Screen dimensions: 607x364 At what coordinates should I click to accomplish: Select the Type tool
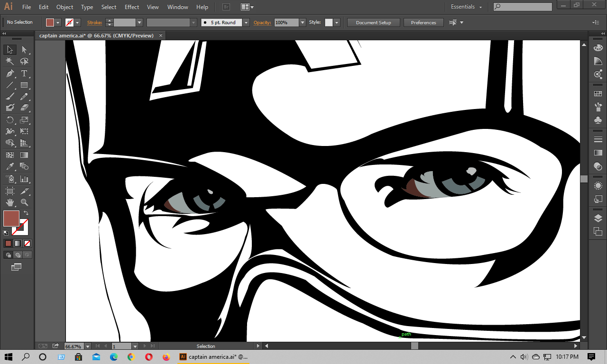point(24,73)
